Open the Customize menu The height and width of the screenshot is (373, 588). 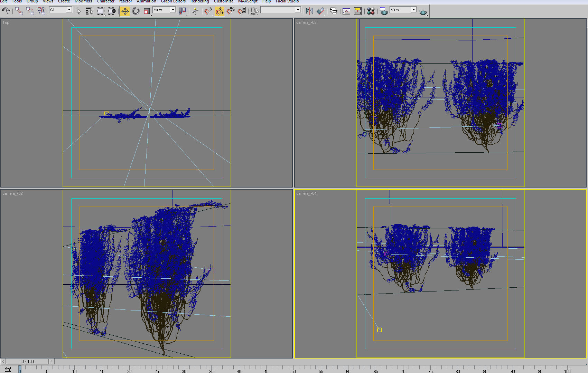pyautogui.click(x=224, y=1)
